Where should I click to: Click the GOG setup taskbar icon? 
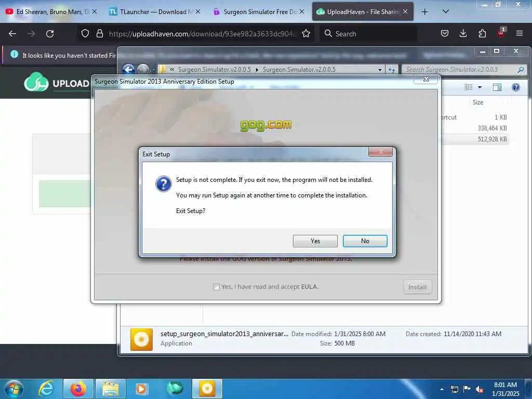click(x=207, y=389)
